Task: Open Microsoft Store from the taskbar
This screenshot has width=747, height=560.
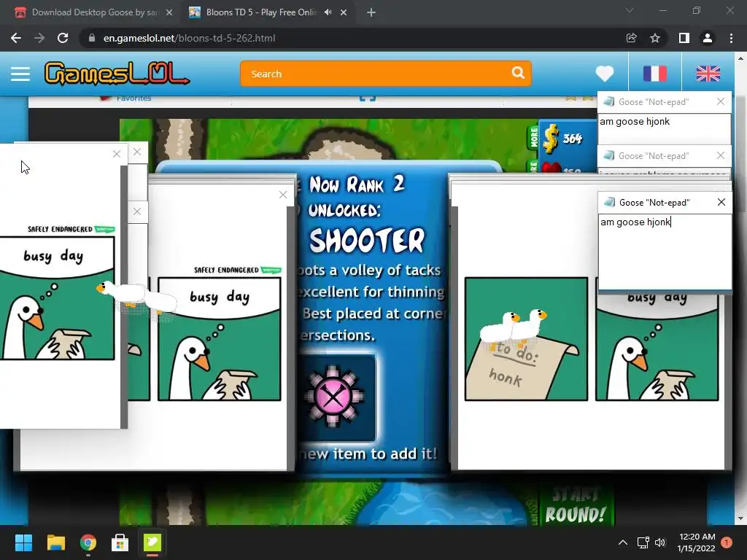Action: (120, 542)
